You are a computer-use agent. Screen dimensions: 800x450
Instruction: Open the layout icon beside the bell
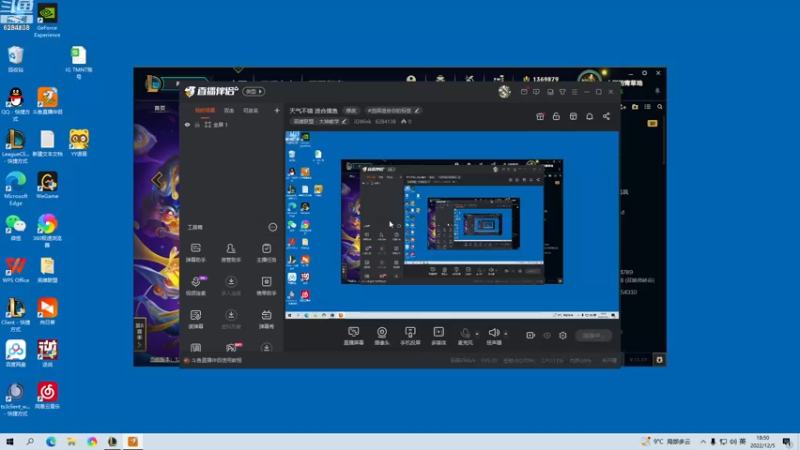(x=573, y=116)
